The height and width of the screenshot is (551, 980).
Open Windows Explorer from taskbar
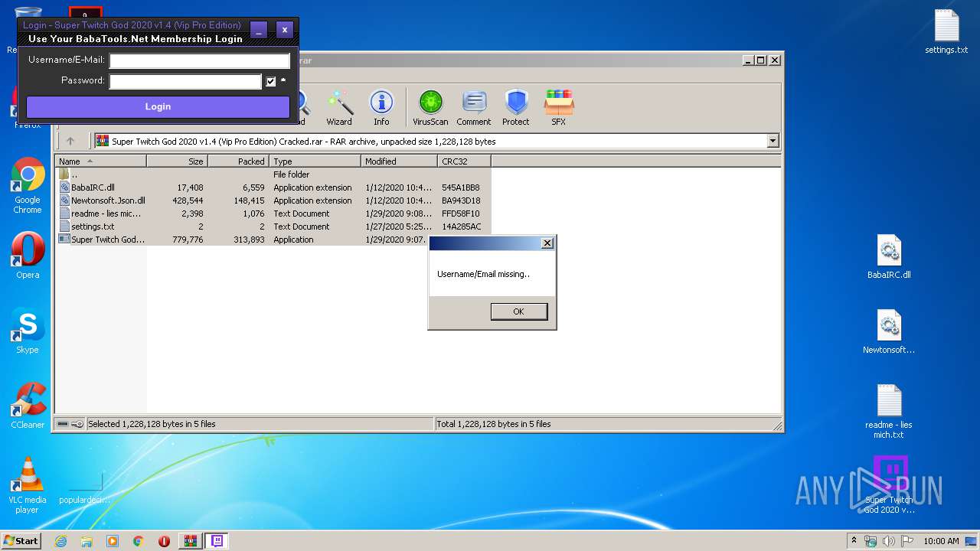pos(87,541)
